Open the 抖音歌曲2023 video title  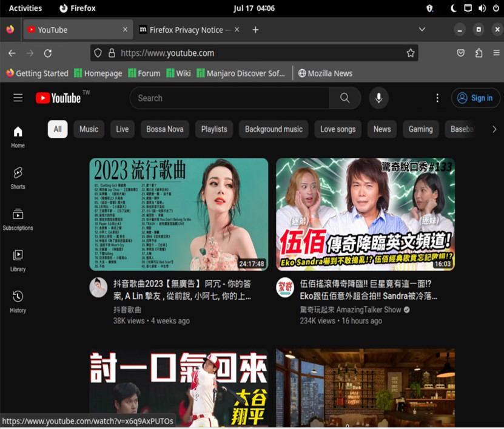[182, 290]
